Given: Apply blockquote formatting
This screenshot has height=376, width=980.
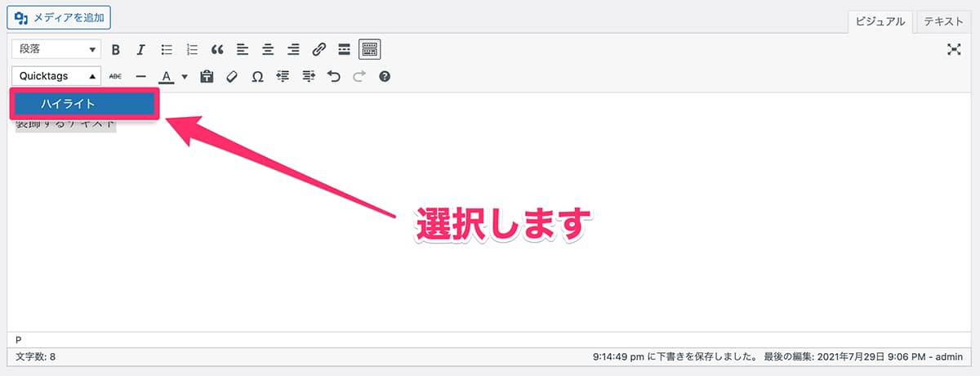Looking at the screenshot, I should click(217, 50).
